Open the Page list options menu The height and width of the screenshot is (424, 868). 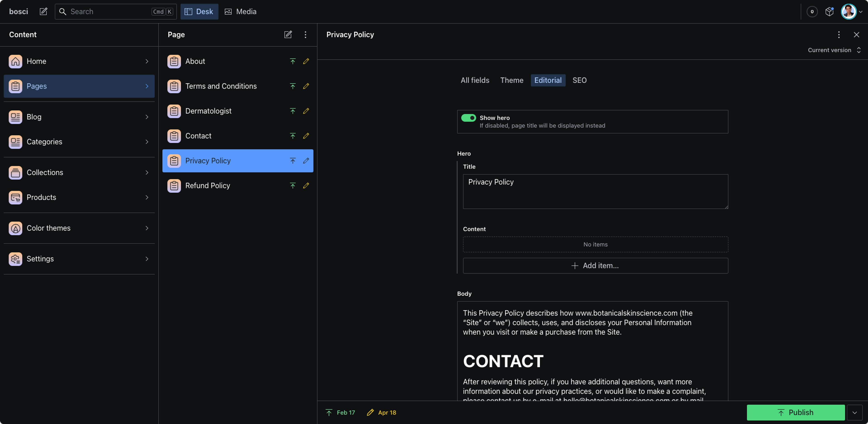[x=305, y=34]
